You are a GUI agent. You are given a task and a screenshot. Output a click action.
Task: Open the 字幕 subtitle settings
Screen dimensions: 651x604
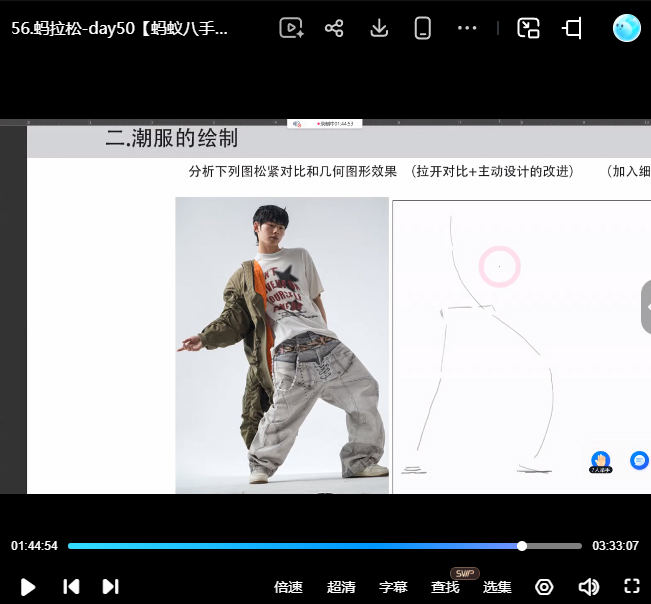[393, 587]
